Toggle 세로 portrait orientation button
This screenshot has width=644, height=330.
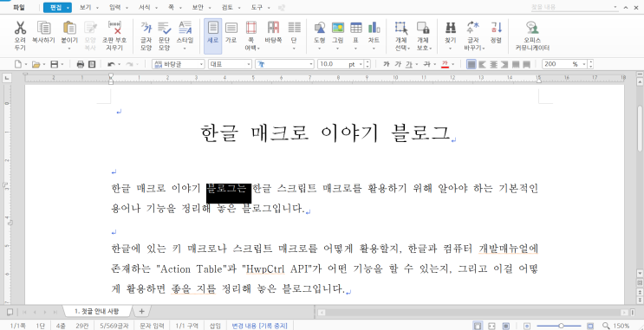pyautogui.click(x=212, y=36)
